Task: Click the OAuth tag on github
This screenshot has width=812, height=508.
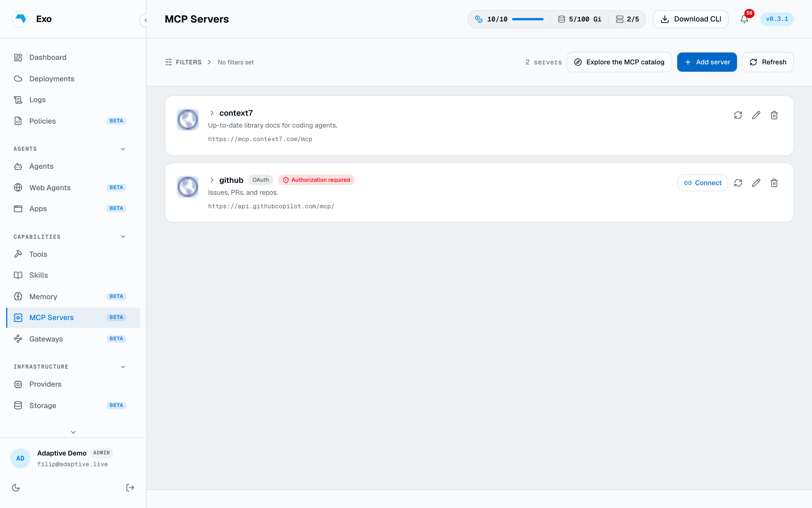Action: 261,180
